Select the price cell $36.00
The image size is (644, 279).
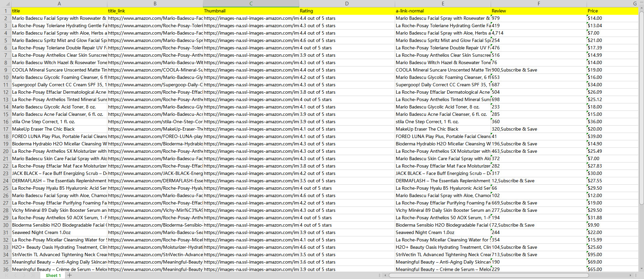(x=613, y=122)
